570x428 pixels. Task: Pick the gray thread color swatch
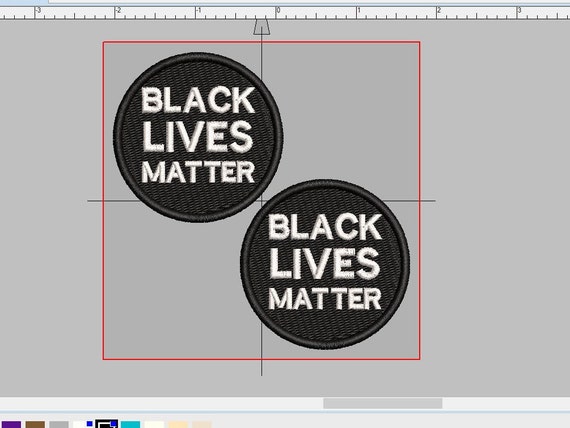click(59, 425)
